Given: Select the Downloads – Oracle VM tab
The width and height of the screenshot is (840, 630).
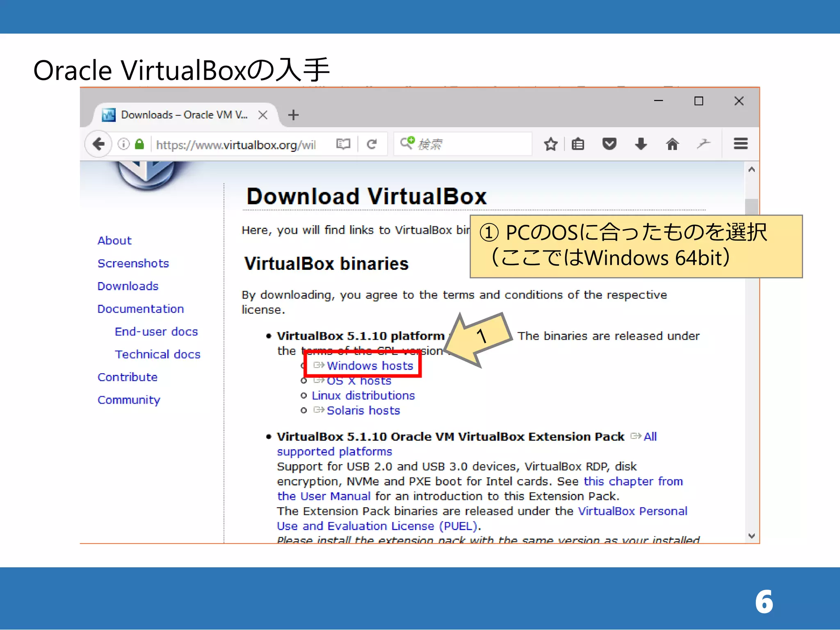Looking at the screenshot, I should coord(184,115).
